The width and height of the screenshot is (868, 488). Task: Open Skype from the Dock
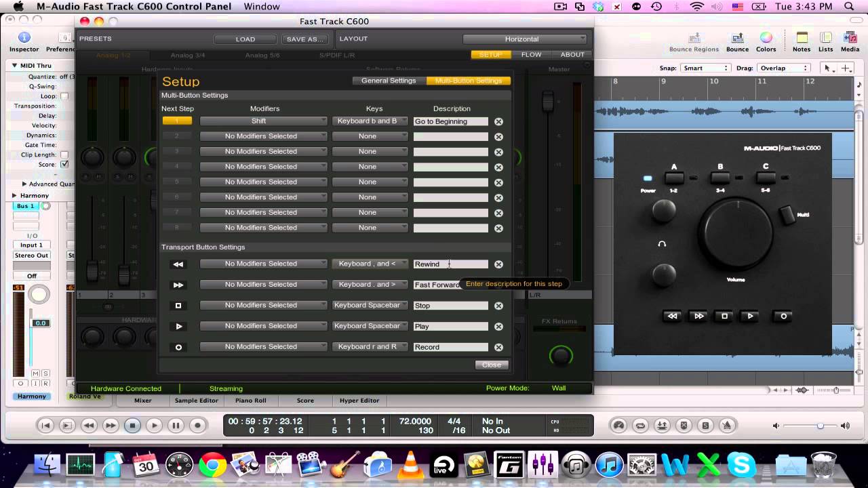pos(741,465)
